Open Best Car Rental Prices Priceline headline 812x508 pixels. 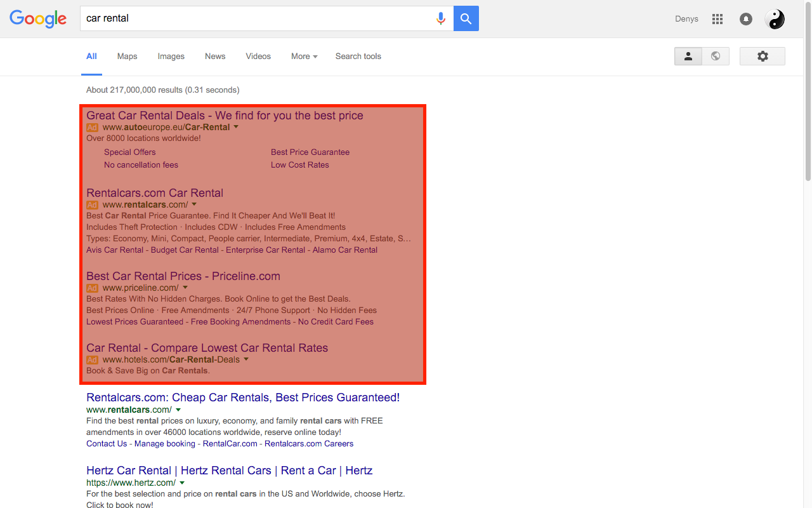[x=183, y=276]
